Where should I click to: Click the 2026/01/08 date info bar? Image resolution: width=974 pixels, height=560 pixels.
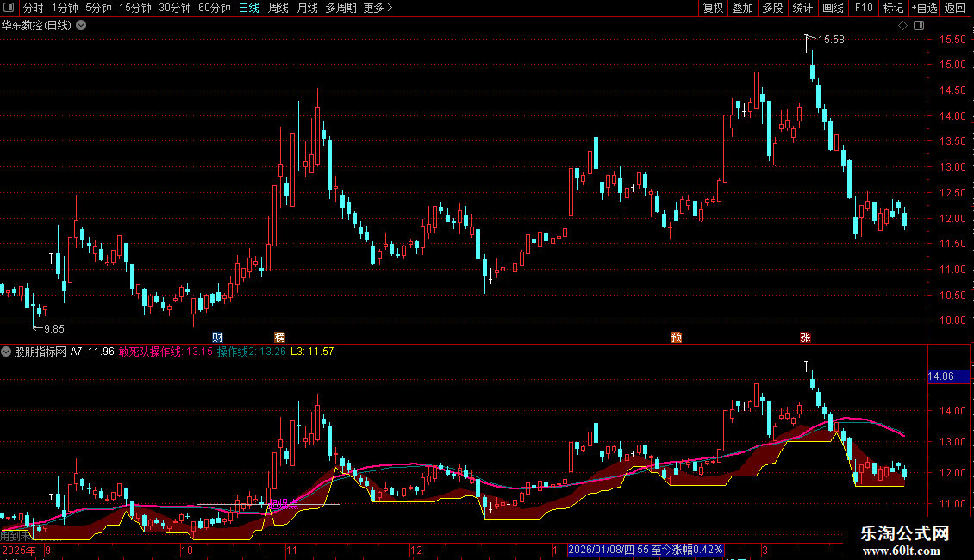[646, 550]
